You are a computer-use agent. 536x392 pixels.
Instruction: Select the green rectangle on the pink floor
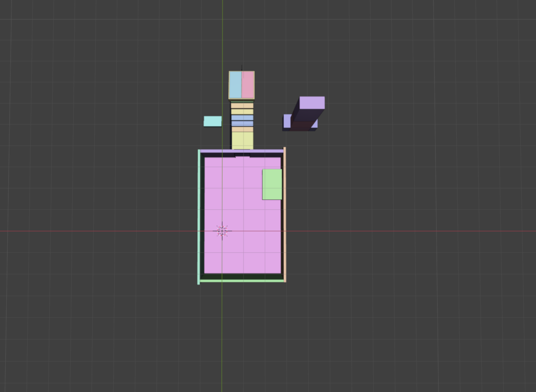click(x=272, y=184)
